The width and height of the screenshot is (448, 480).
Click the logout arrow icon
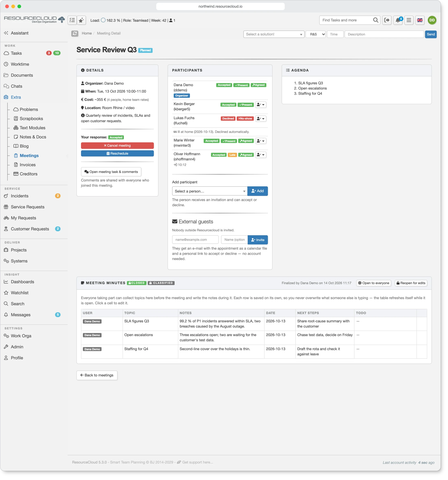[387, 20]
